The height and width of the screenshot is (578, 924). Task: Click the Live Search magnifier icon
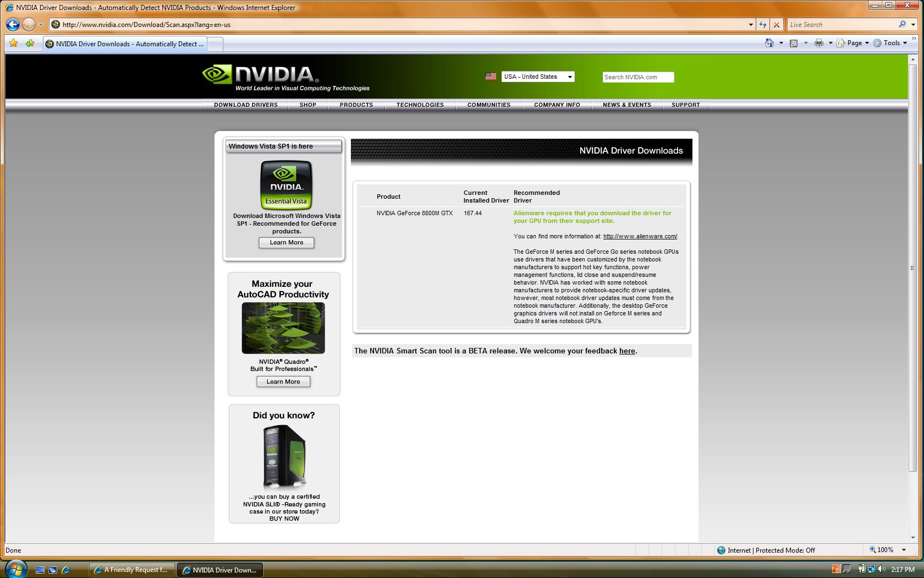[x=902, y=24]
